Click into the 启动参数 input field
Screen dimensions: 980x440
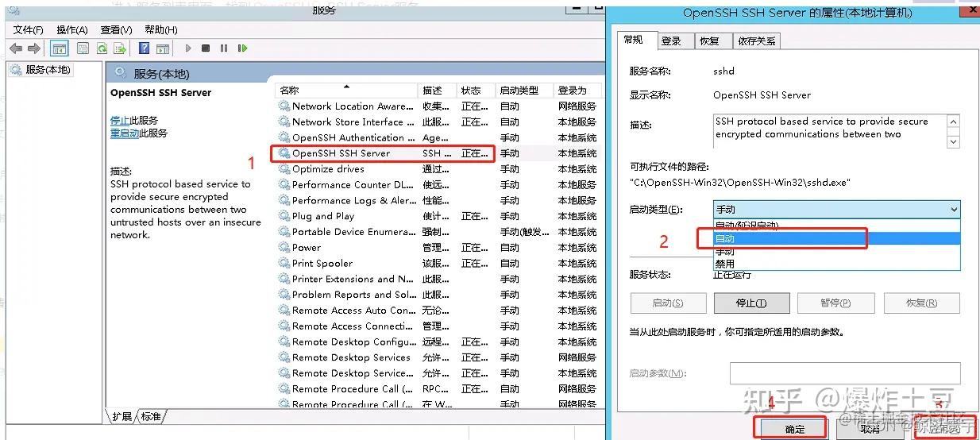(x=845, y=373)
